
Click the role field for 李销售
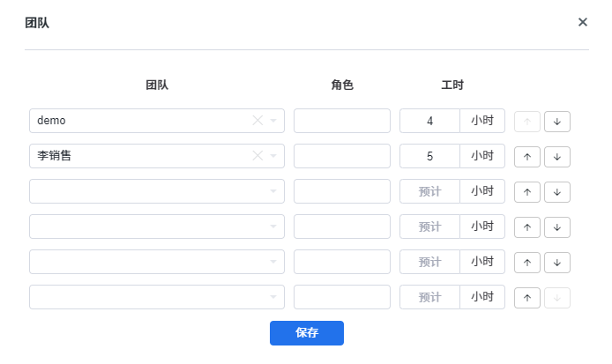pos(342,156)
